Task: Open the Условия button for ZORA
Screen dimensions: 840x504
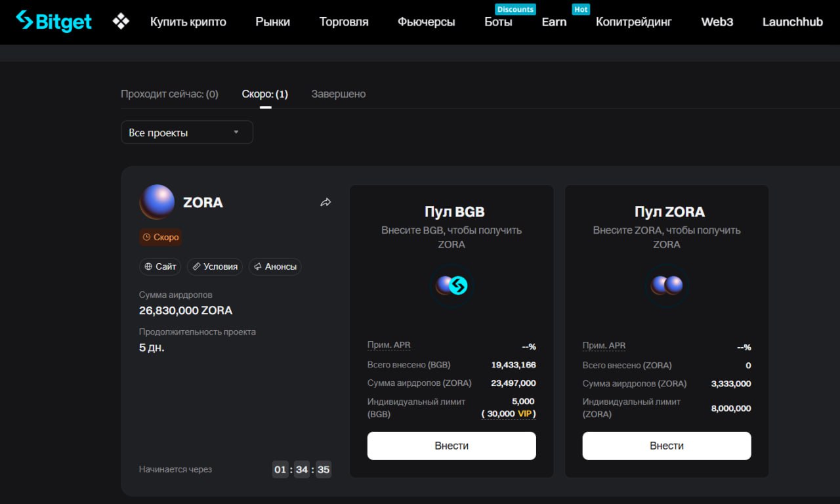Action: (215, 266)
